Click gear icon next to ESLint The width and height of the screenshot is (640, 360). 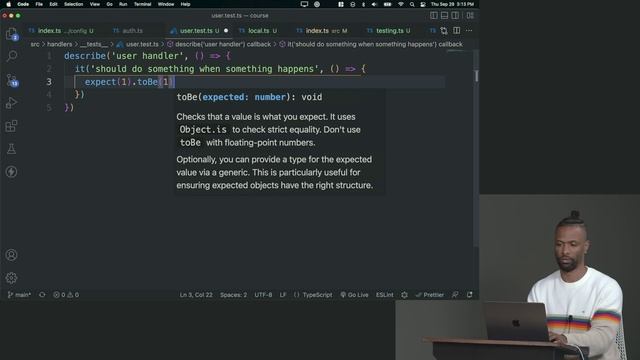pyautogui.click(x=404, y=295)
